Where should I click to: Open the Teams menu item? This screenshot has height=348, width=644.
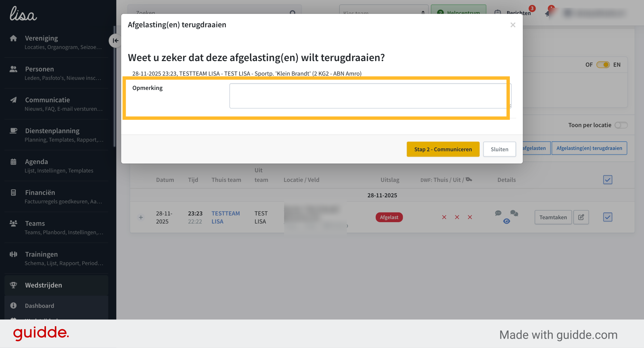[x=56, y=227]
